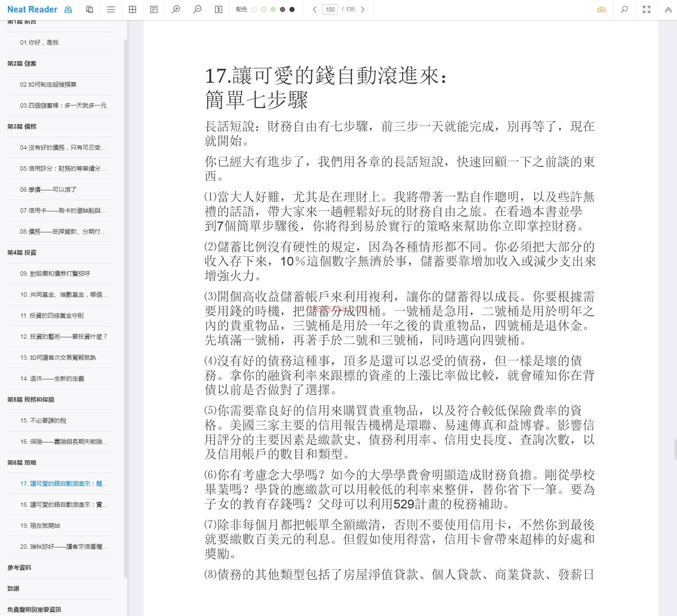Image resolution: width=677 pixels, height=616 pixels.
Task: Click the 配色 label
Action: click(x=241, y=9)
